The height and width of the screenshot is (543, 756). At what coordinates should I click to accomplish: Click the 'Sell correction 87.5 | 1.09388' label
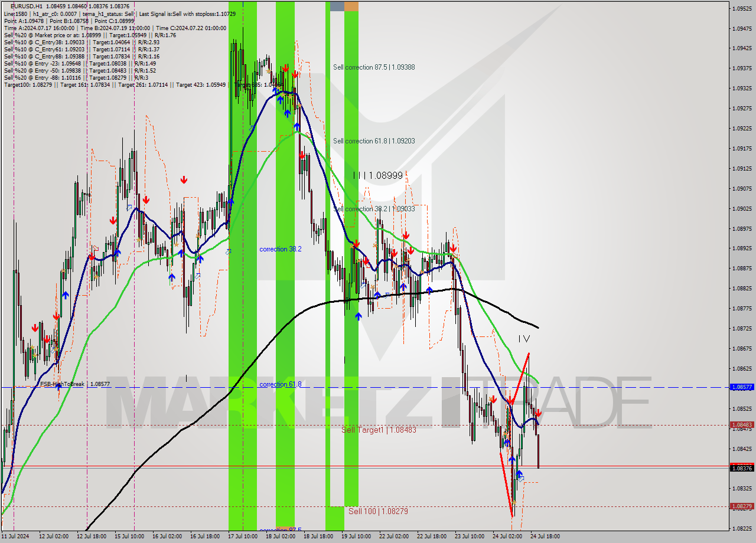[x=374, y=67]
